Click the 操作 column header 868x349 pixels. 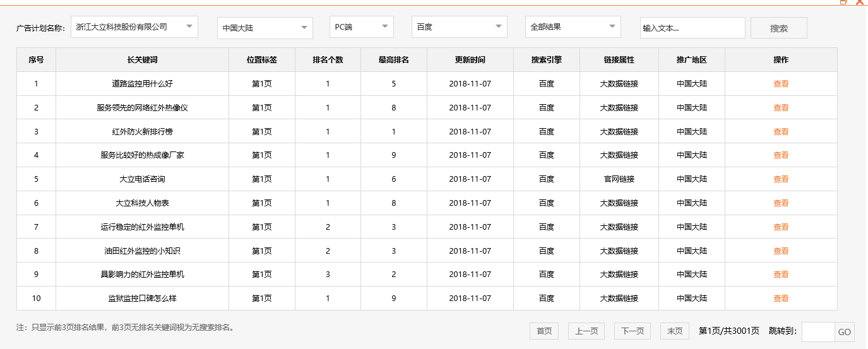tap(781, 60)
